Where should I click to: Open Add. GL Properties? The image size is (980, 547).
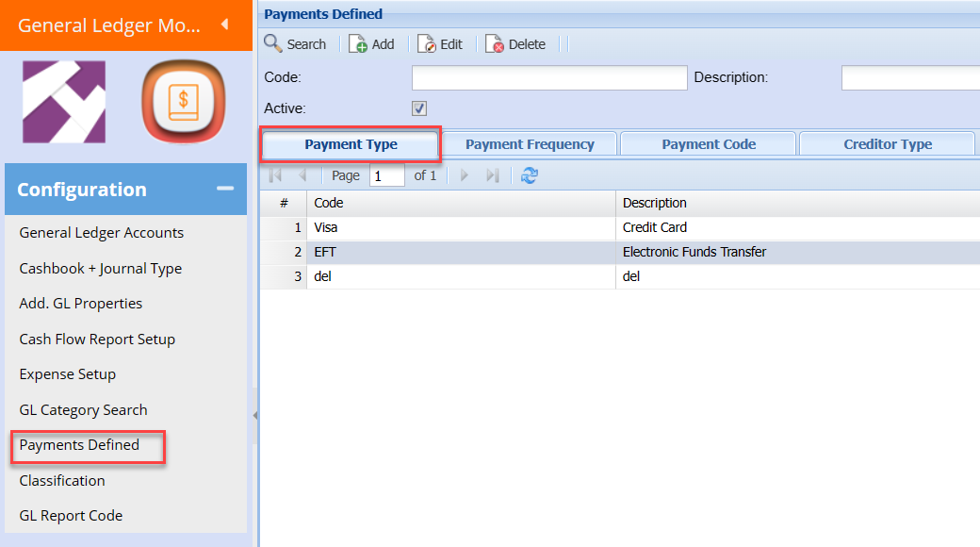coord(81,304)
